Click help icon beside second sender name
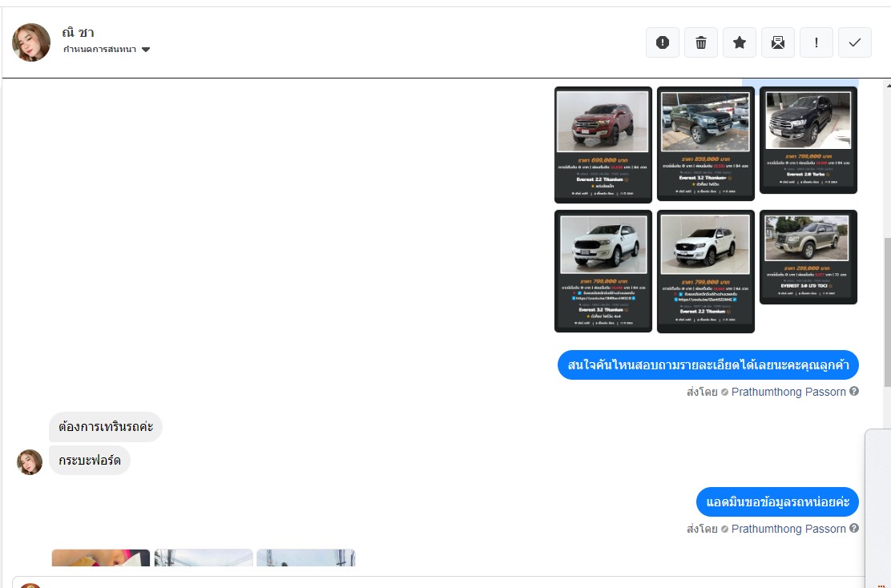The image size is (891, 588). [854, 529]
